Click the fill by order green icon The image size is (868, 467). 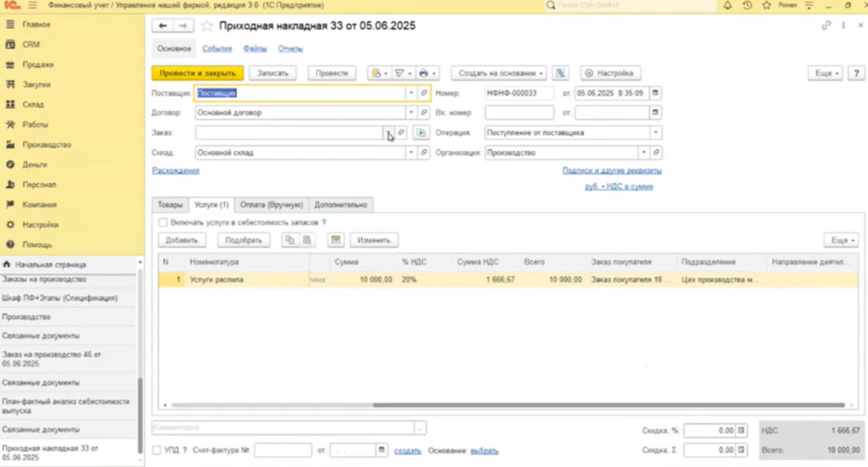coord(421,133)
